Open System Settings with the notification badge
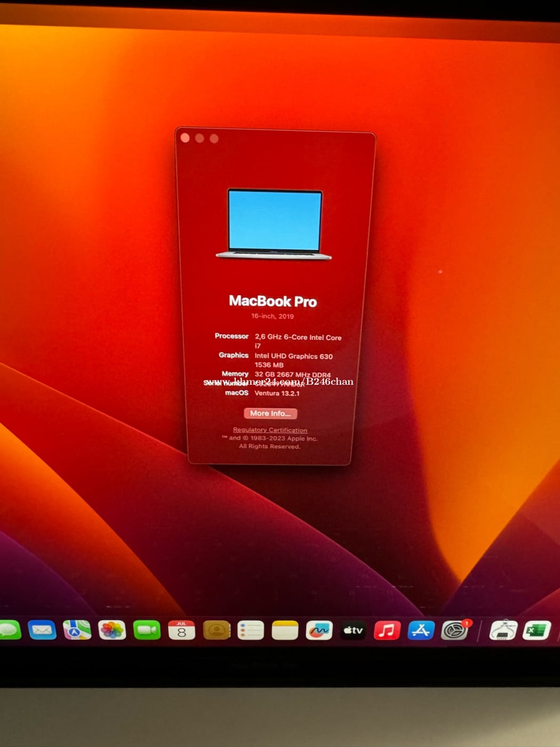 [455, 631]
